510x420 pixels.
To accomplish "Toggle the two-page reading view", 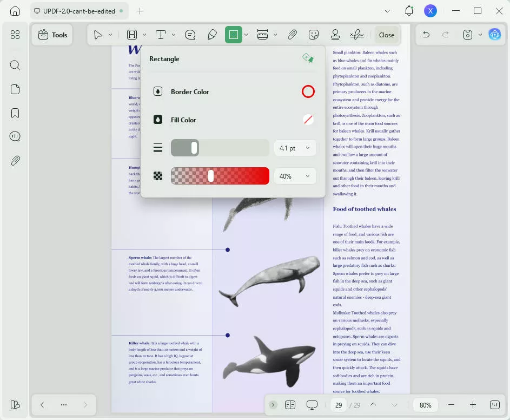I will click(290, 405).
